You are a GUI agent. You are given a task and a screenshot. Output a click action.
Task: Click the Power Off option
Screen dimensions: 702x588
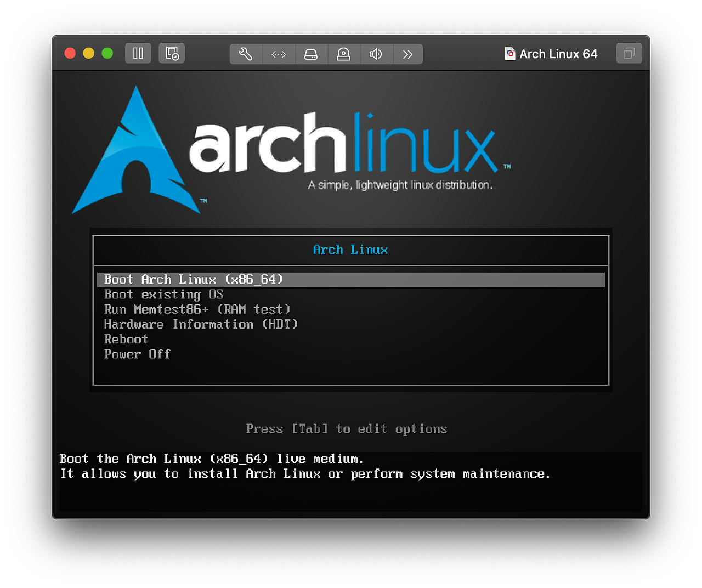pos(137,354)
